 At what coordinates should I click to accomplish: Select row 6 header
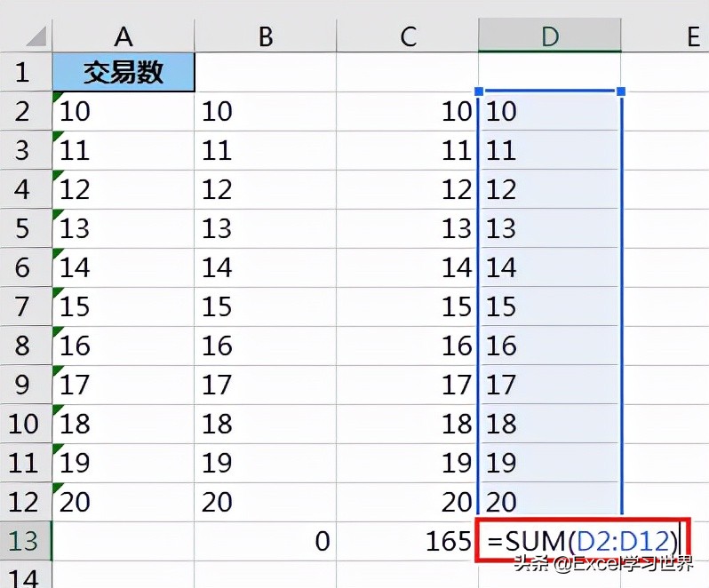(x=26, y=267)
